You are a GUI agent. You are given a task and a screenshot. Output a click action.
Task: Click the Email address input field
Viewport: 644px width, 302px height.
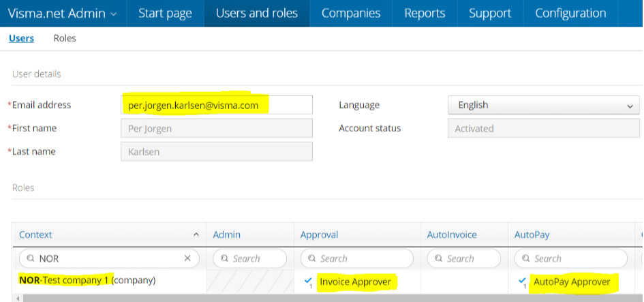(216, 105)
